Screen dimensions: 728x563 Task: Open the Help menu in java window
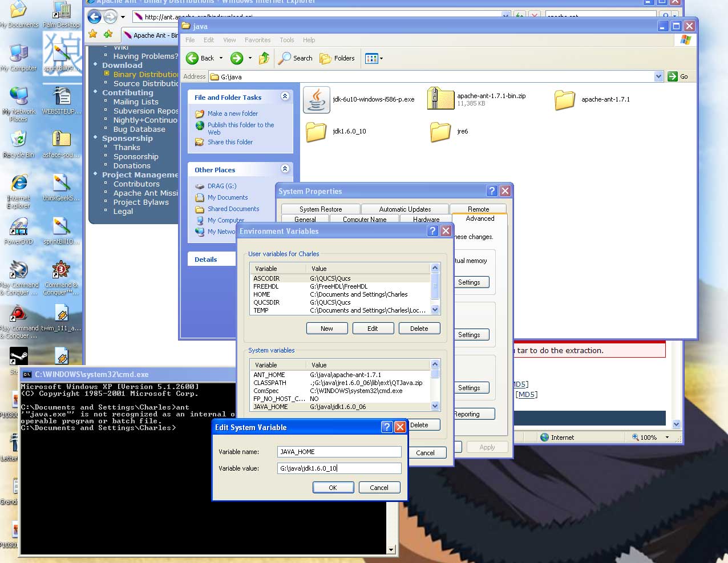point(309,40)
